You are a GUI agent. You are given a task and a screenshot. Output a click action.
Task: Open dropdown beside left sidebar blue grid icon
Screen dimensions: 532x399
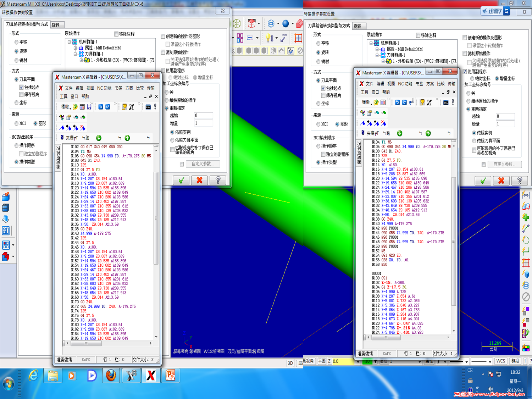click(x=13, y=245)
